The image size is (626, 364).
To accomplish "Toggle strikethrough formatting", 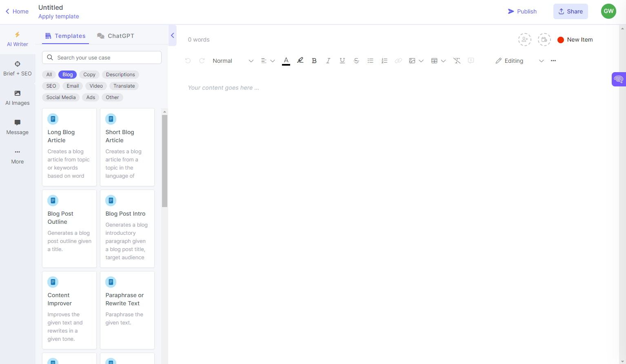I will [x=356, y=60].
